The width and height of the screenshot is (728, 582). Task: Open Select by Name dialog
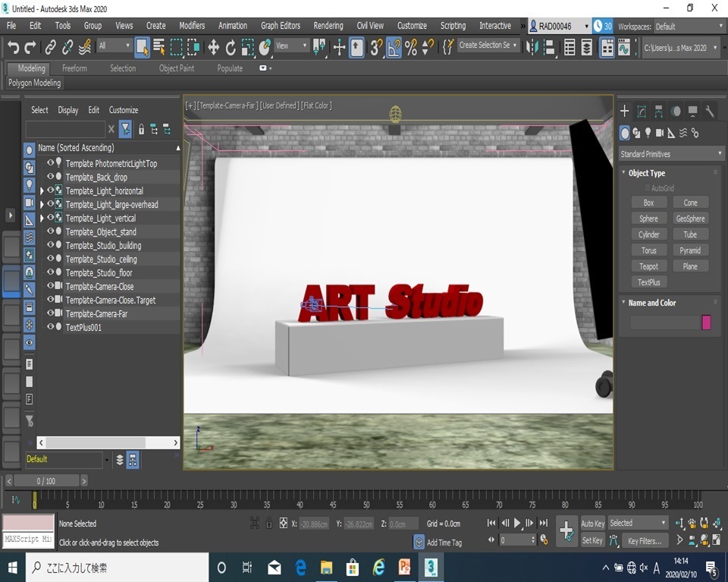click(x=158, y=47)
